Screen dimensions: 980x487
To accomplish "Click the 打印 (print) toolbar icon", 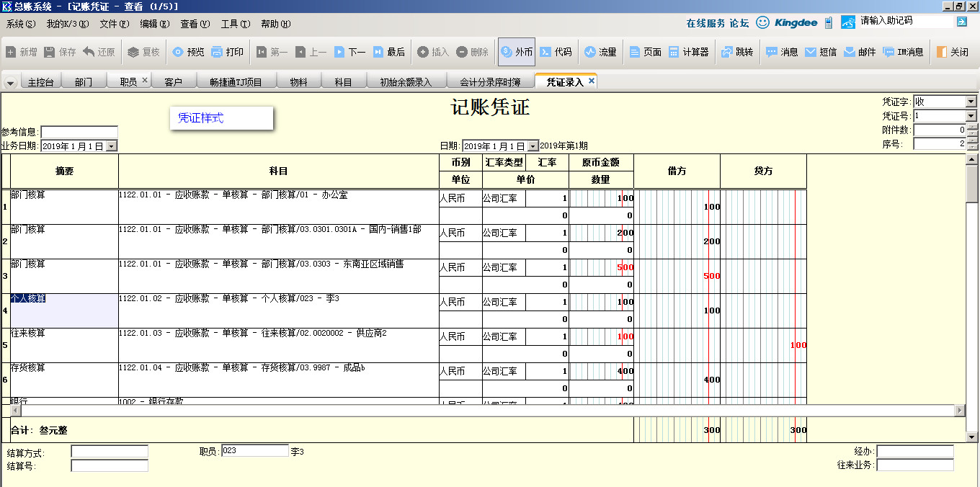I will [x=227, y=52].
